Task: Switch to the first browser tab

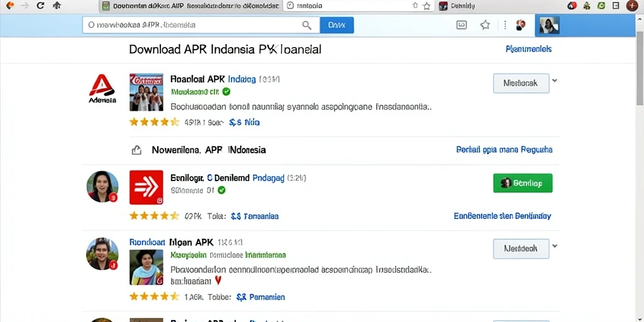Action: [191, 6]
